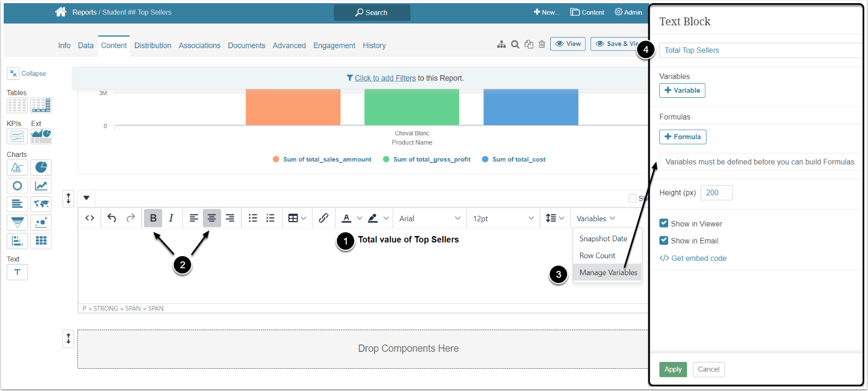Click the Height (px) input field

tap(716, 193)
